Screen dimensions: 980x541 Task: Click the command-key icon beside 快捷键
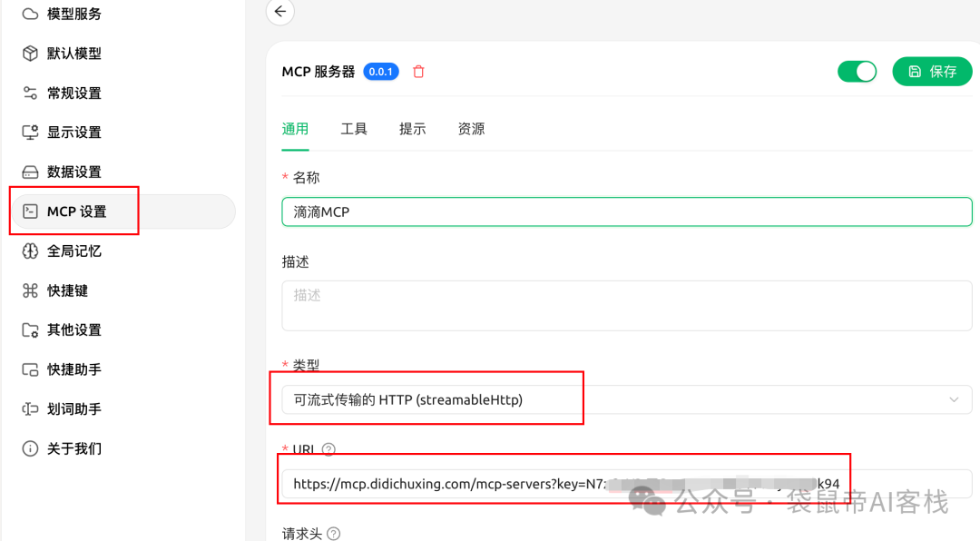click(x=30, y=290)
